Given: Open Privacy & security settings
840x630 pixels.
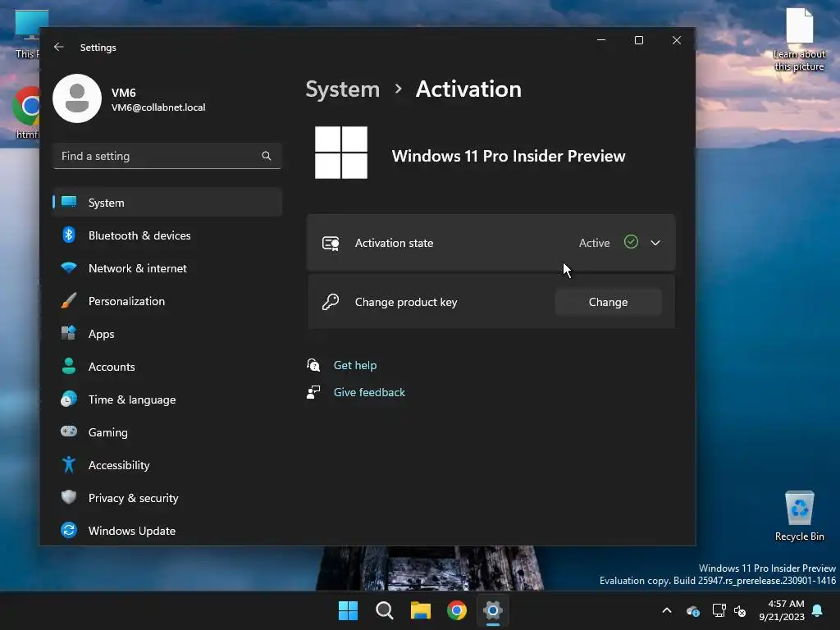Looking at the screenshot, I should tap(167, 498).
